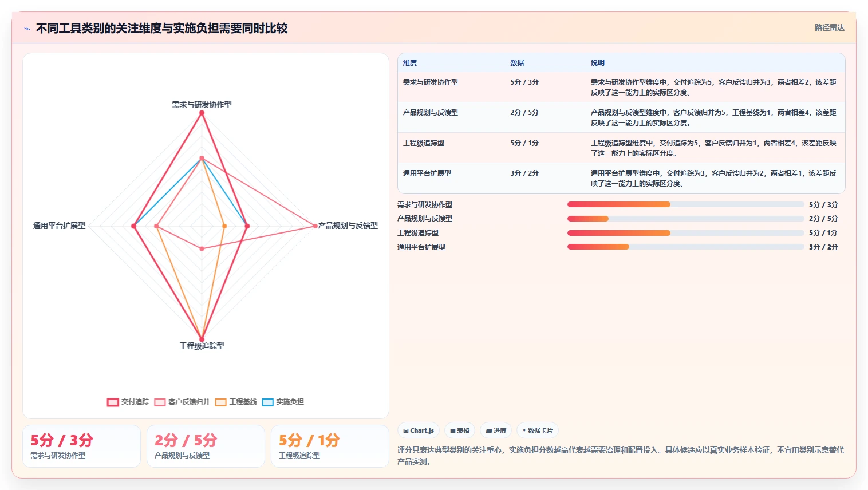The image size is (868, 490).
Task: Click the panel title 不同工具类别的关注维度
Action: pos(161,28)
